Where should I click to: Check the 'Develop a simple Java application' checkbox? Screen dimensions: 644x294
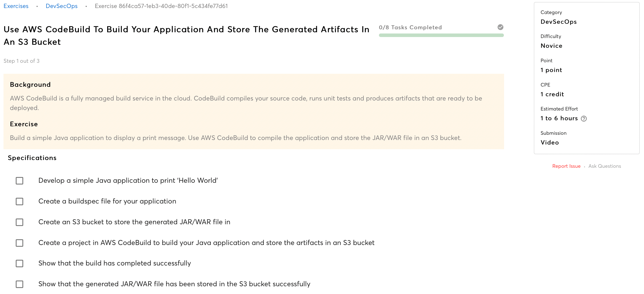pyautogui.click(x=19, y=181)
